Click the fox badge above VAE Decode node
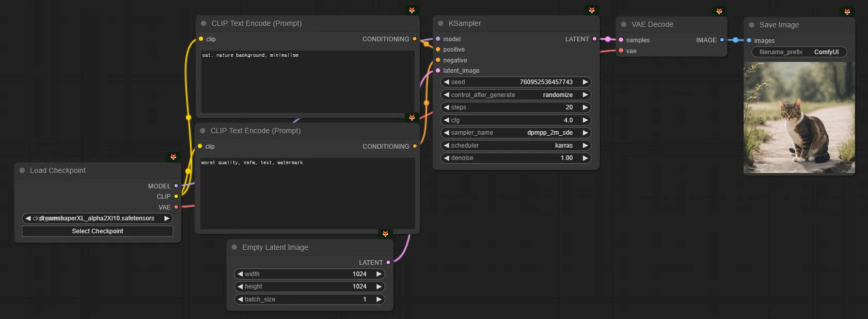Viewport: 868px width, 319px height. pos(719,11)
